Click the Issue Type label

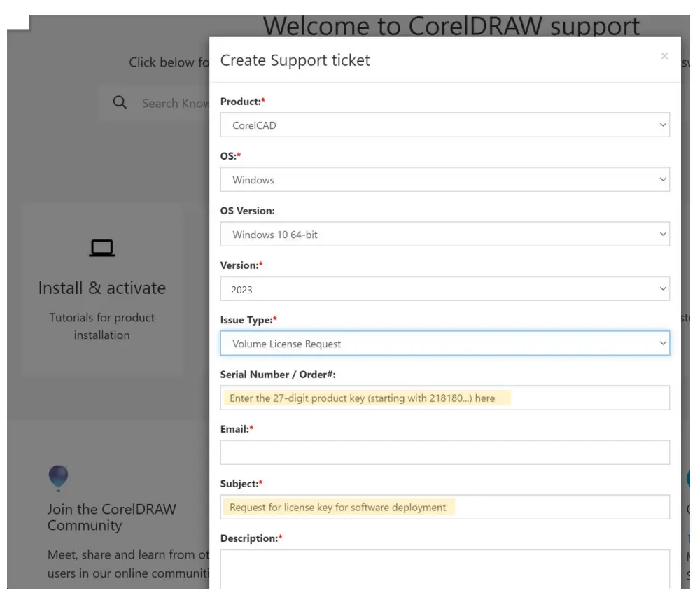coord(248,320)
